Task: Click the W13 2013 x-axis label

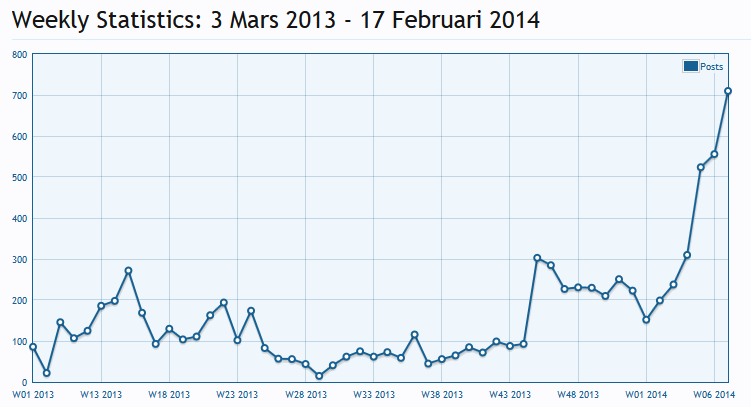Action: click(x=101, y=395)
